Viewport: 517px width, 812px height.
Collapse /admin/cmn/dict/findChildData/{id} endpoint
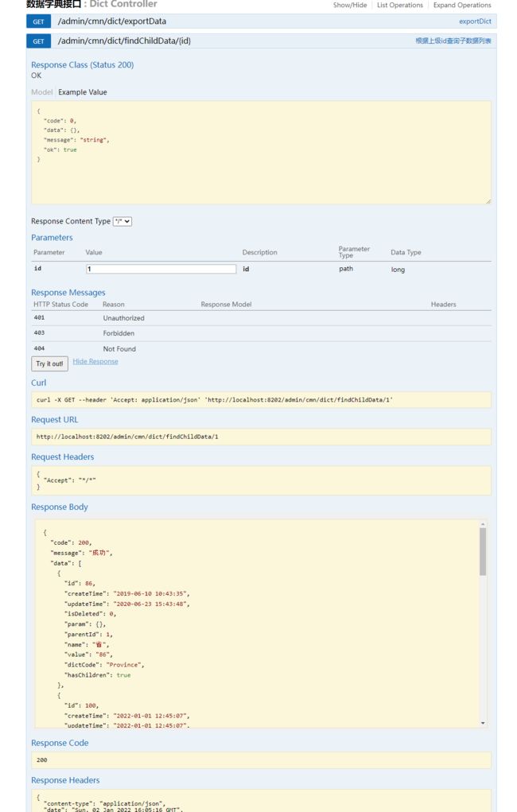124,41
